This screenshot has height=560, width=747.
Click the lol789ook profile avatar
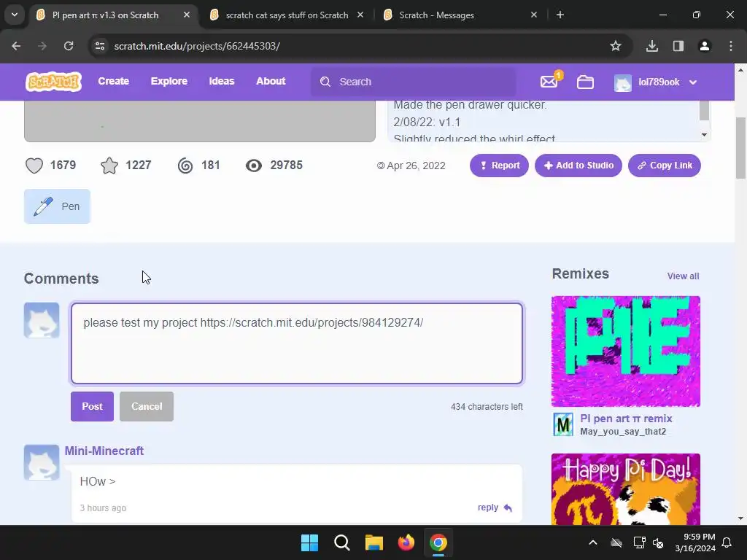pos(623,82)
